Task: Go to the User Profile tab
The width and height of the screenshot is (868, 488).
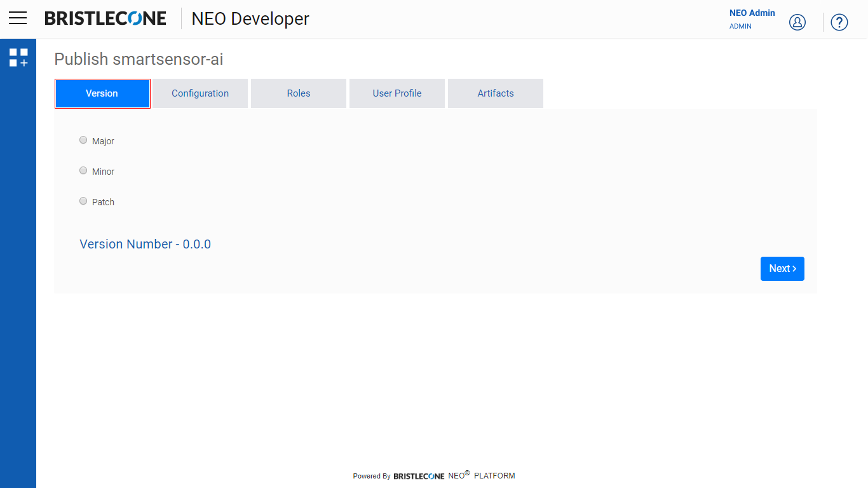Action: (x=397, y=93)
